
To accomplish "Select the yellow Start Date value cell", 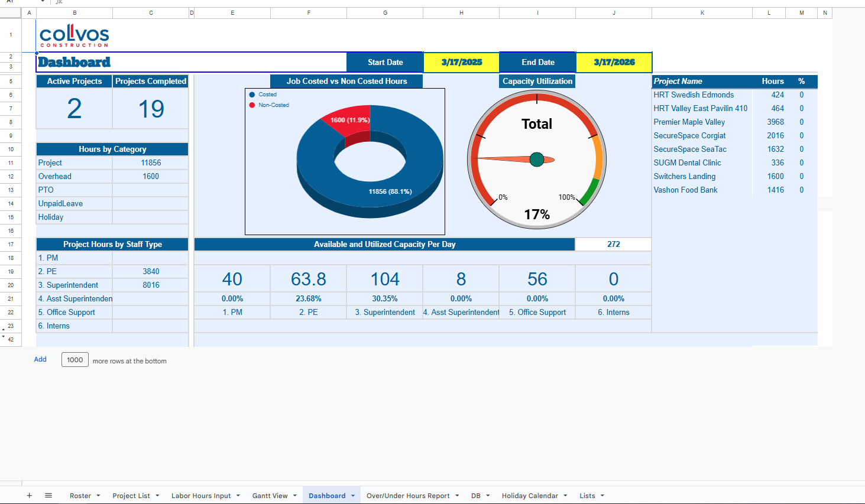I will (461, 62).
